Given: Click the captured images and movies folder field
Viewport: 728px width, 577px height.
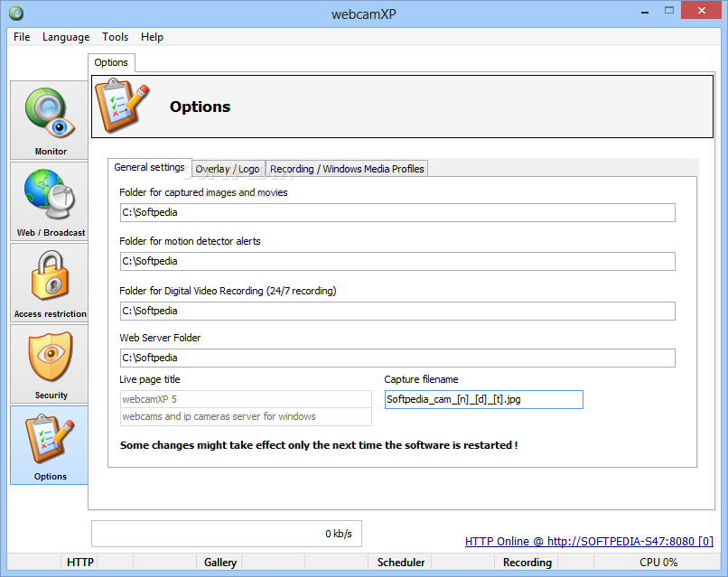Looking at the screenshot, I should (x=397, y=212).
